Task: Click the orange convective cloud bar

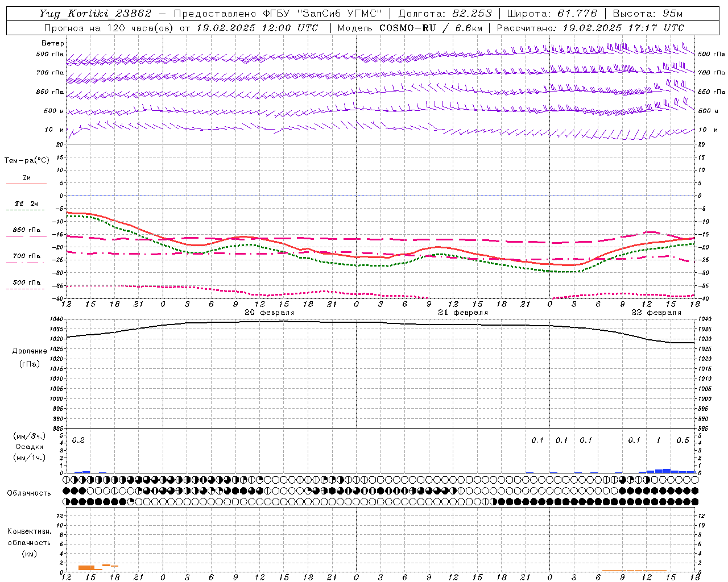Action: click(86, 568)
